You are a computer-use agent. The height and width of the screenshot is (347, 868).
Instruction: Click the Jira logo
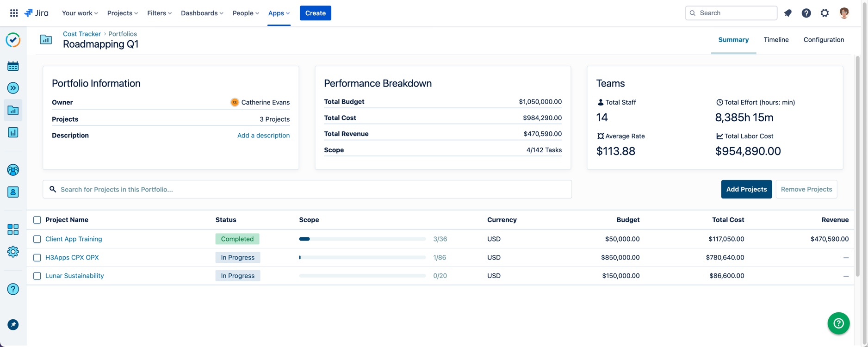click(36, 13)
